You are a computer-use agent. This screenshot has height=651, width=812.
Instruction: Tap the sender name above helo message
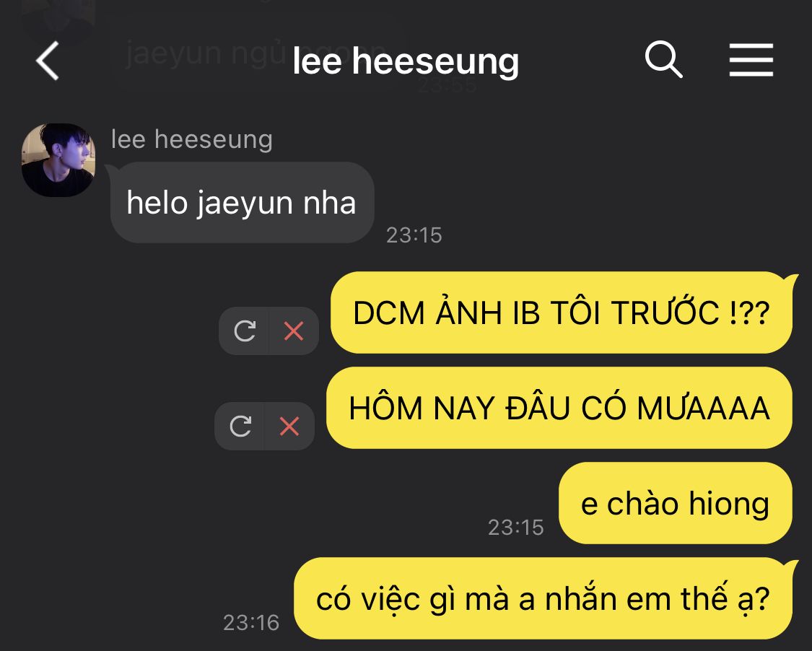tap(191, 139)
